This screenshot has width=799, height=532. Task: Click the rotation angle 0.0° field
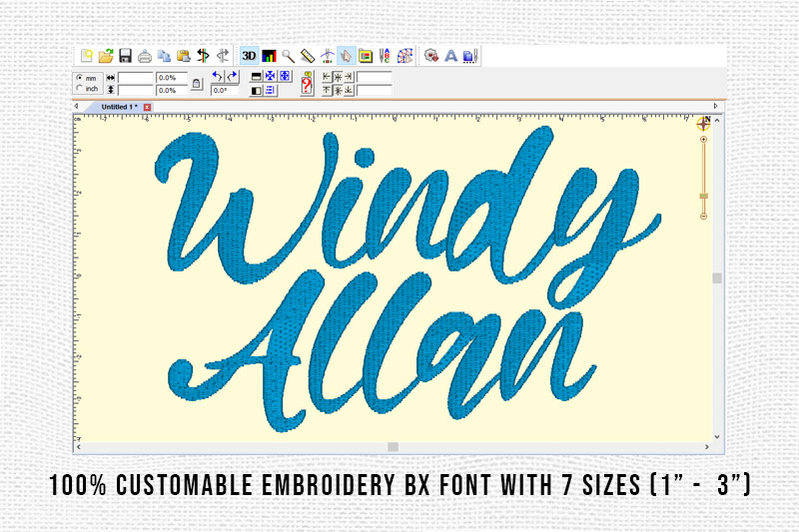click(224, 90)
